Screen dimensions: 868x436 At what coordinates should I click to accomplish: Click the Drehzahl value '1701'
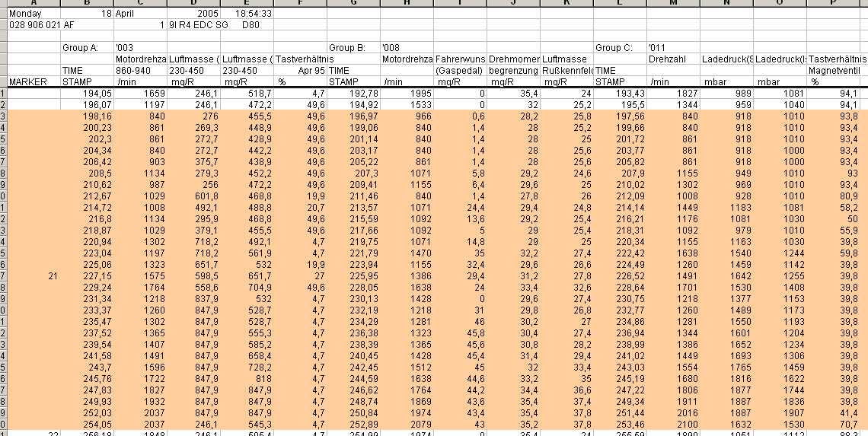tap(672, 287)
